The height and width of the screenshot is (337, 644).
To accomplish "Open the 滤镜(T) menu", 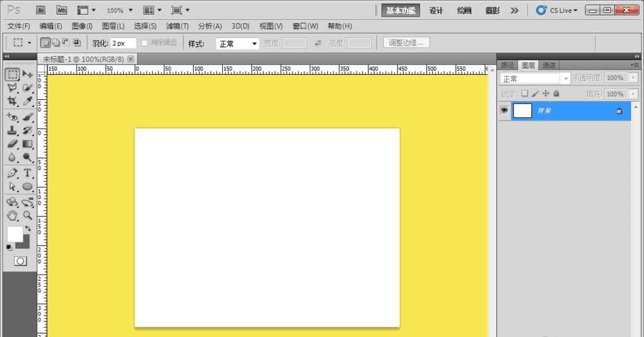I will coord(177,26).
